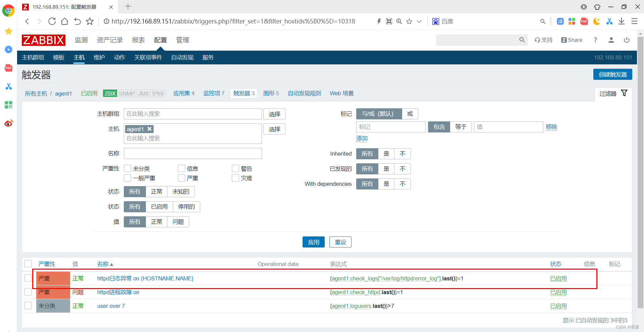Click 选择 button next to 主机群组
The height and width of the screenshot is (332, 644).
[274, 114]
